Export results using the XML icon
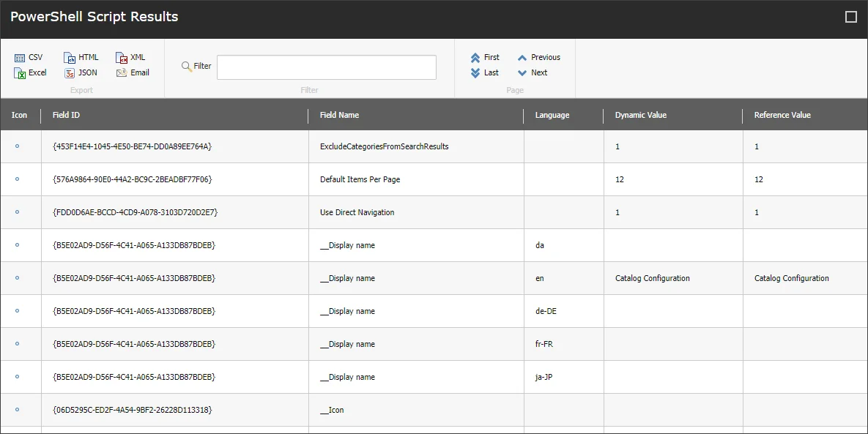Screen dimensions: 868x434 click(122, 58)
